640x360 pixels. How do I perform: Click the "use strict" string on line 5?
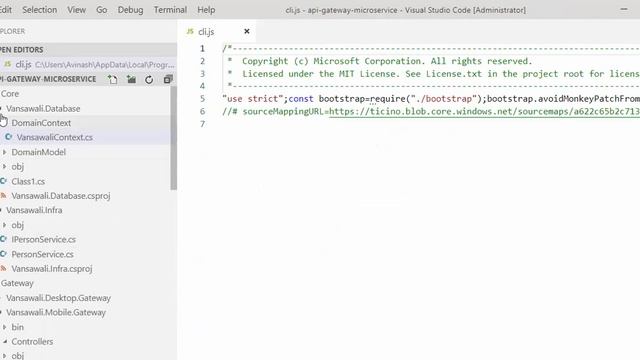click(253, 99)
